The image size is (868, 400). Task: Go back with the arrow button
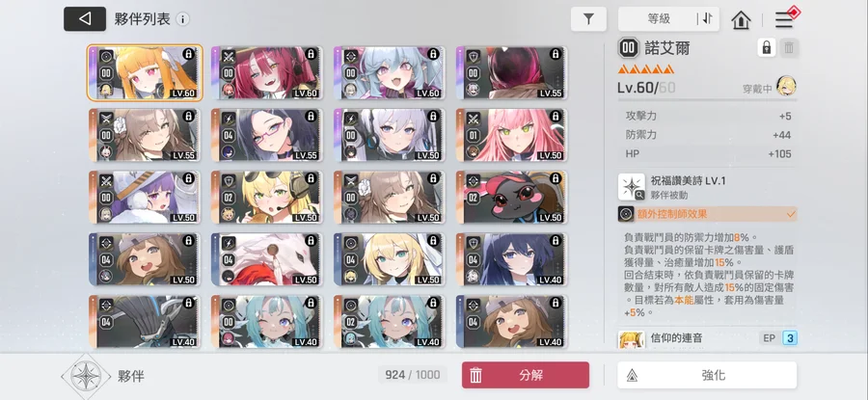pos(85,19)
